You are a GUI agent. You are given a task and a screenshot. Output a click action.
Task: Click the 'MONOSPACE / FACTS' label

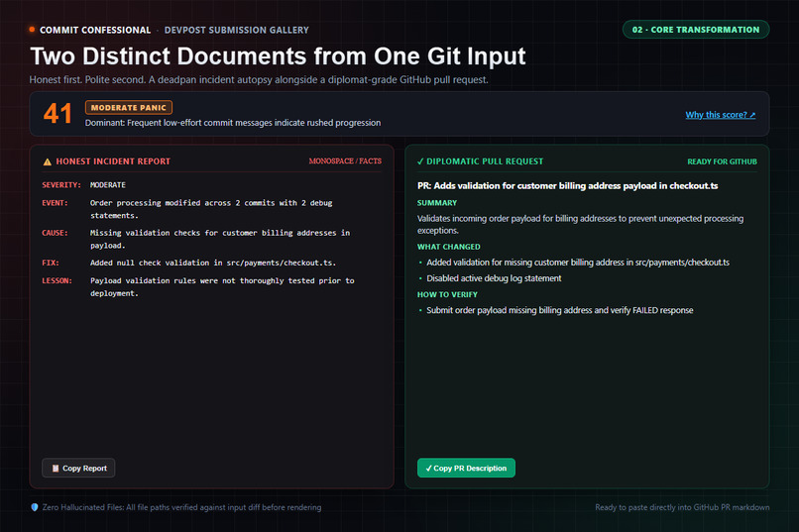point(345,160)
